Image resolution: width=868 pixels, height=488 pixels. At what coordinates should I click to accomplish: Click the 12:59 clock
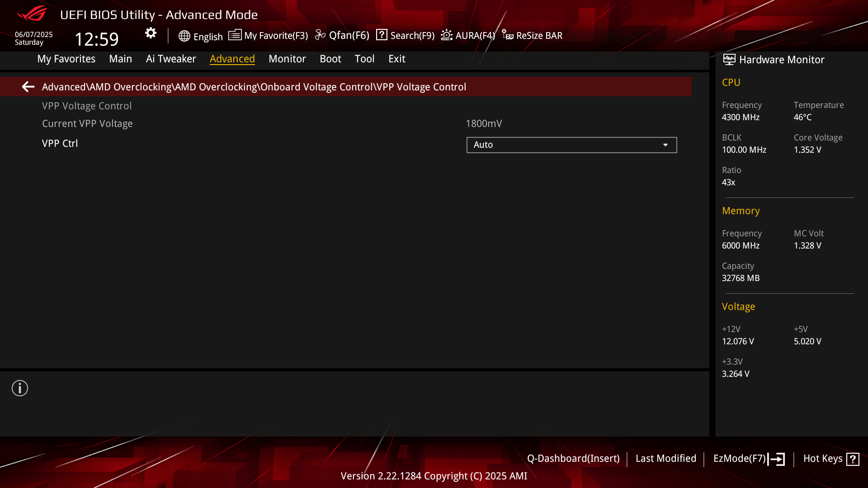pos(96,39)
